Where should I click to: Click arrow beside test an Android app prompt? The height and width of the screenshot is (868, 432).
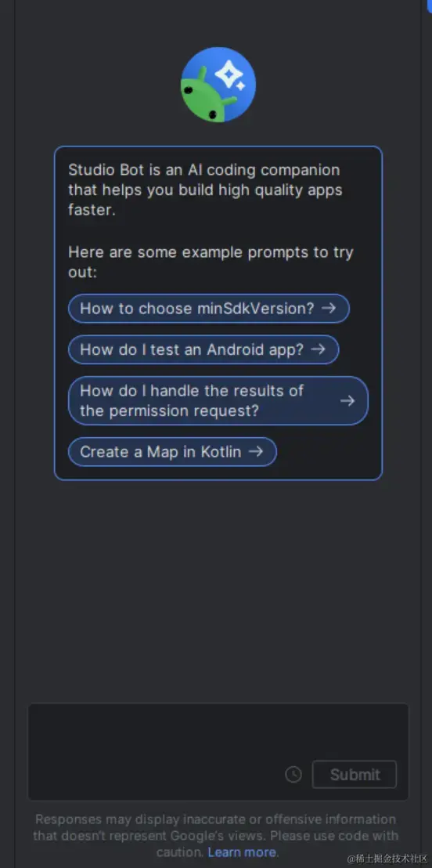318,349
